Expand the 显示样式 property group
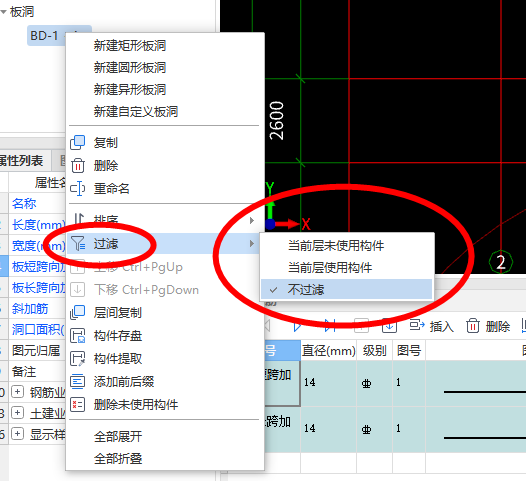This screenshot has height=481, width=526. pos(17,434)
